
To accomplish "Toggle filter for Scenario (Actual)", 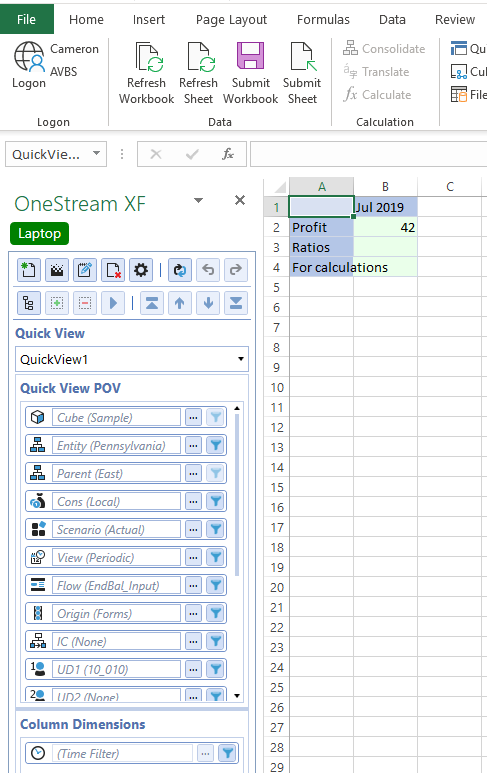I will tap(216, 529).
